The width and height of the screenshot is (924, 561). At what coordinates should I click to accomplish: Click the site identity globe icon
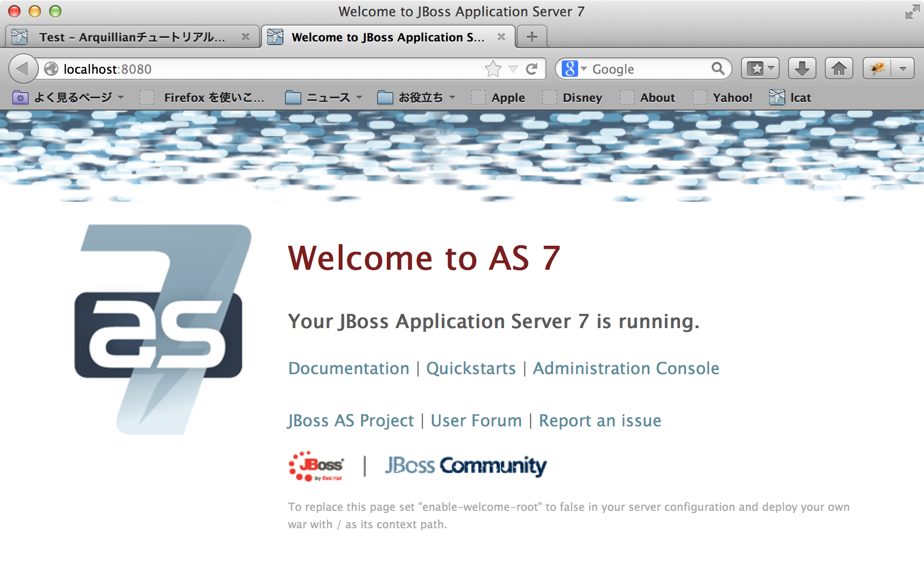pos(51,69)
